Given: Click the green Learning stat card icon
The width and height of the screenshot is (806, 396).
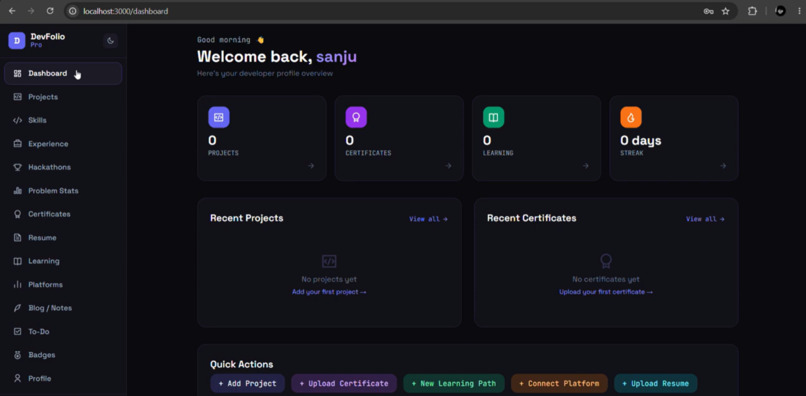Looking at the screenshot, I should tap(493, 117).
